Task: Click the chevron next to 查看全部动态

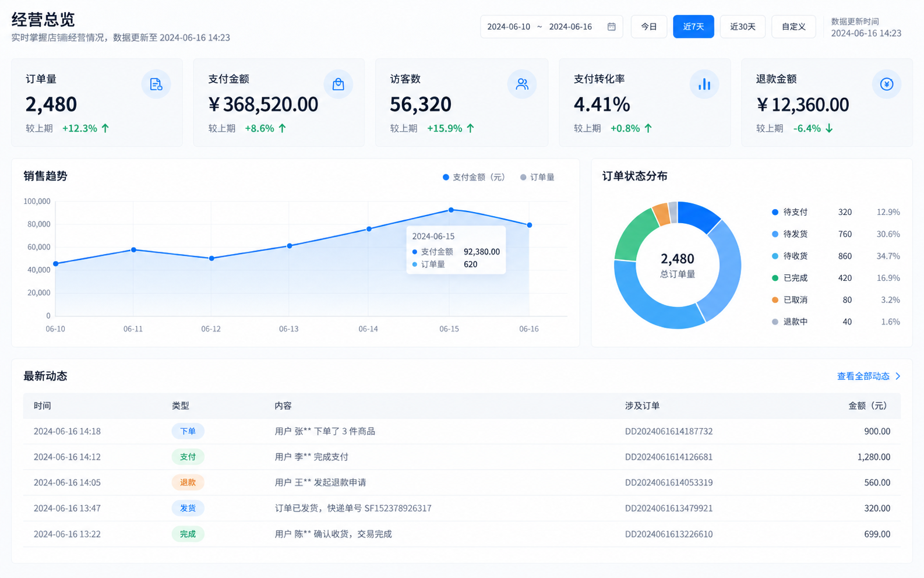Action: [x=898, y=376]
